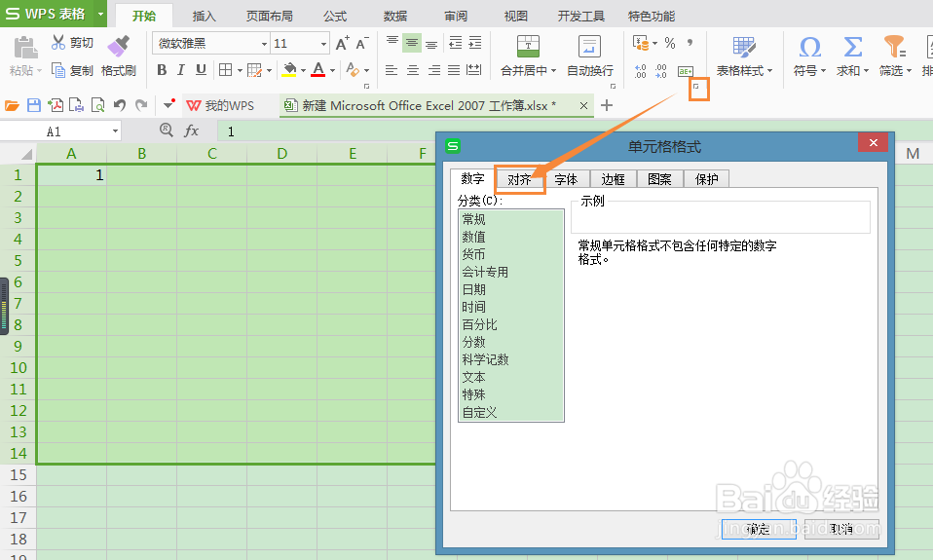Open table styles 表格样式 gallery
Image resolution: width=933 pixels, height=560 pixels.
[x=744, y=56]
